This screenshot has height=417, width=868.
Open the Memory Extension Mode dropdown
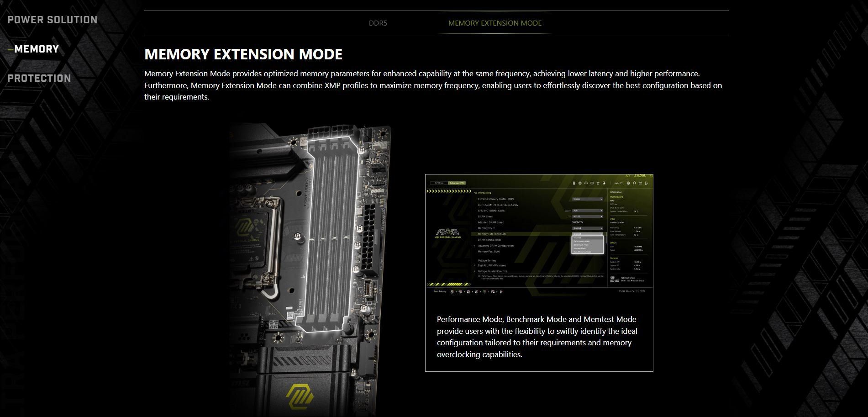click(x=588, y=234)
